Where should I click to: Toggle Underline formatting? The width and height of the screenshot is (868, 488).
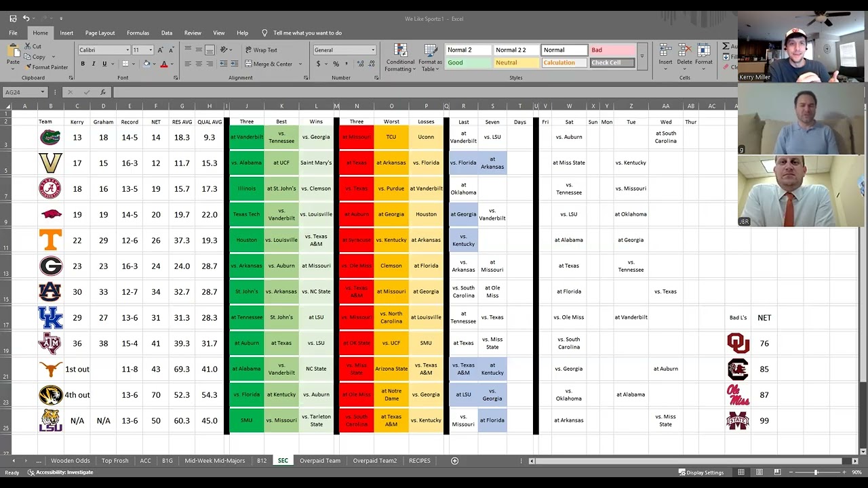(x=104, y=64)
